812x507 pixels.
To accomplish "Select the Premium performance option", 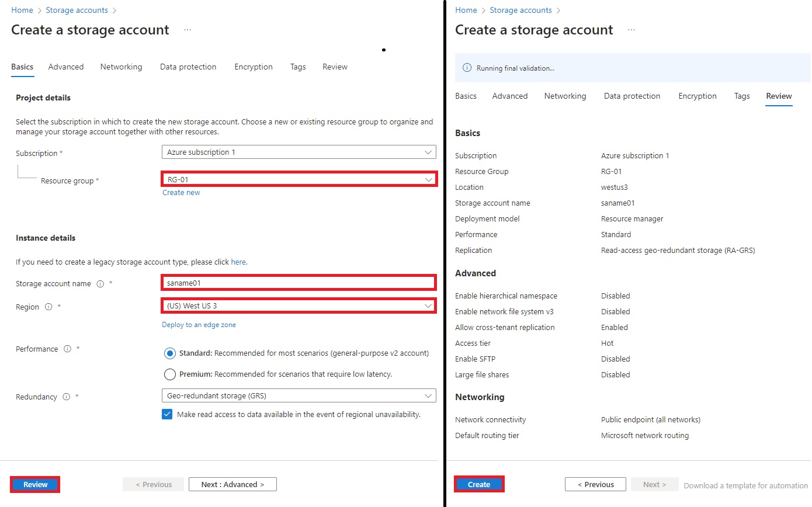I will 169,374.
